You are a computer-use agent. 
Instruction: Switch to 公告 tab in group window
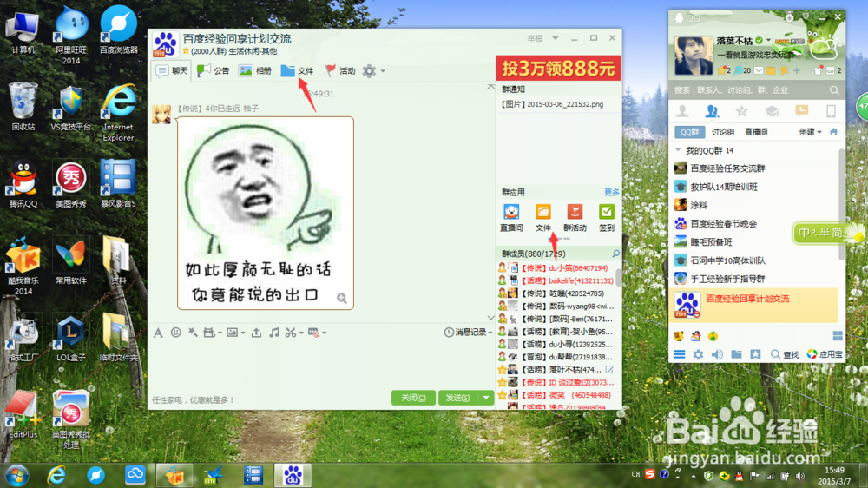(214, 70)
